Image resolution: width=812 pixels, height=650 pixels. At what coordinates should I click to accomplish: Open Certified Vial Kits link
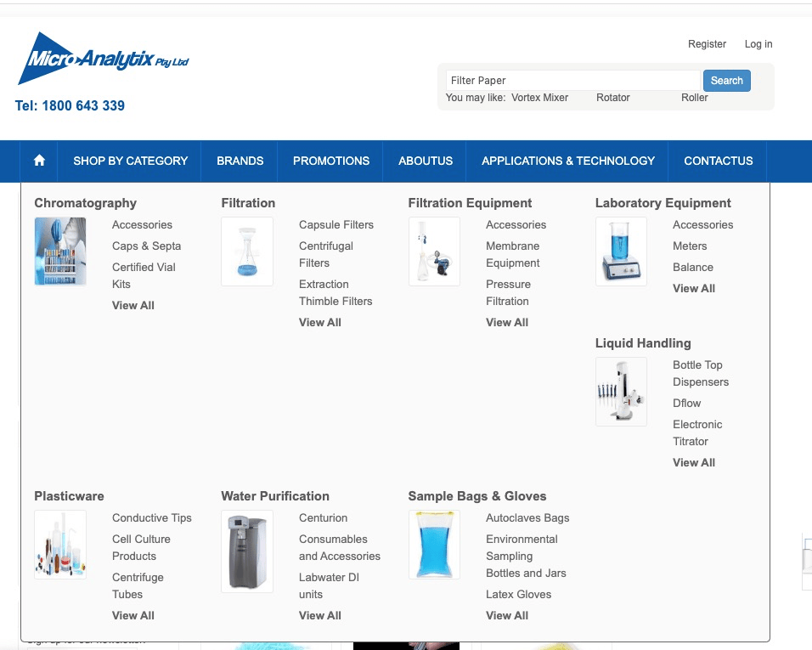[144, 275]
